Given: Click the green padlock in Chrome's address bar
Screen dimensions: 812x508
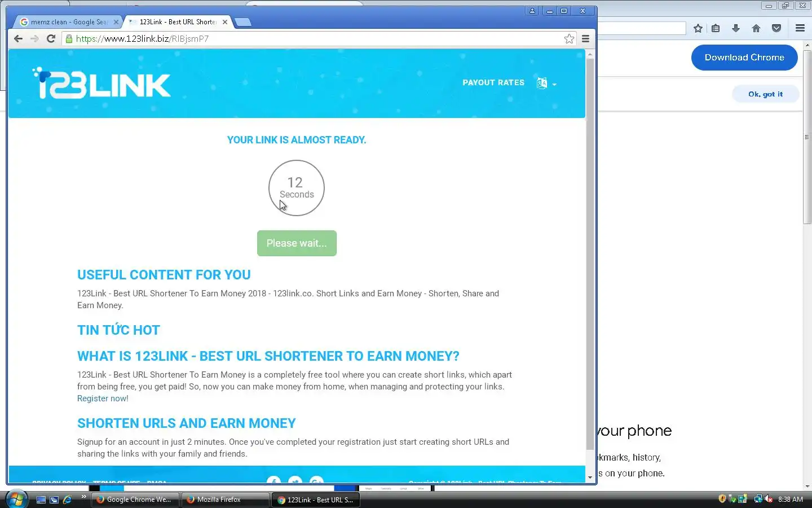Looking at the screenshot, I should 69,38.
